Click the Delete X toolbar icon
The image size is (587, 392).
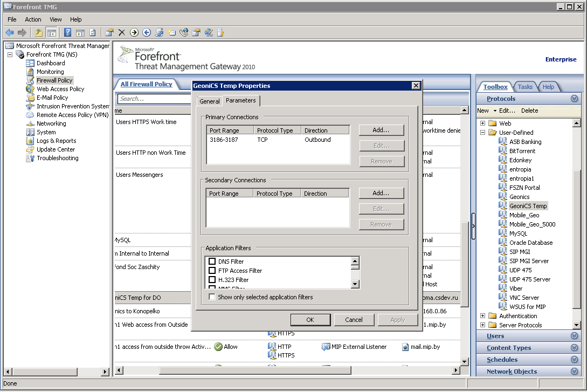click(x=122, y=32)
